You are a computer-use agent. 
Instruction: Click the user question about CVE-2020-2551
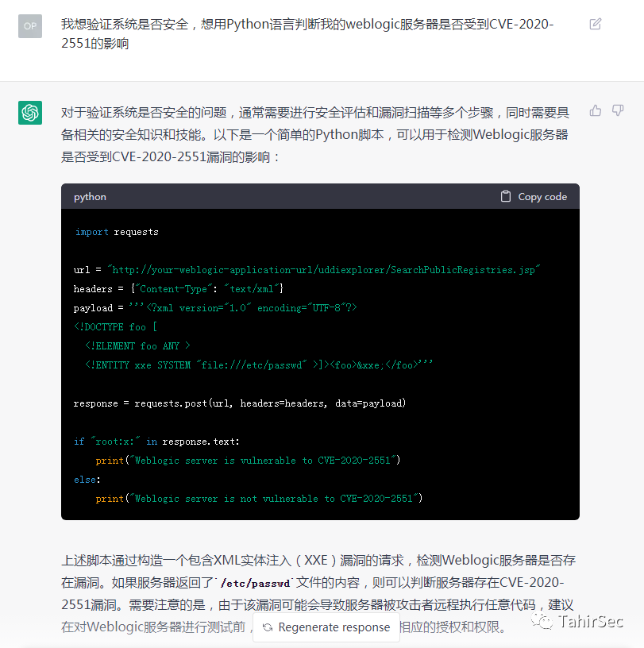coord(307,33)
